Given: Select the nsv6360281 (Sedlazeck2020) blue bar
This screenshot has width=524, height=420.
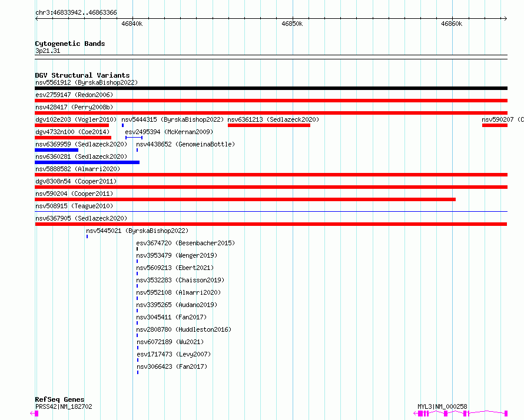Looking at the screenshot, I should [x=87, y=162].
